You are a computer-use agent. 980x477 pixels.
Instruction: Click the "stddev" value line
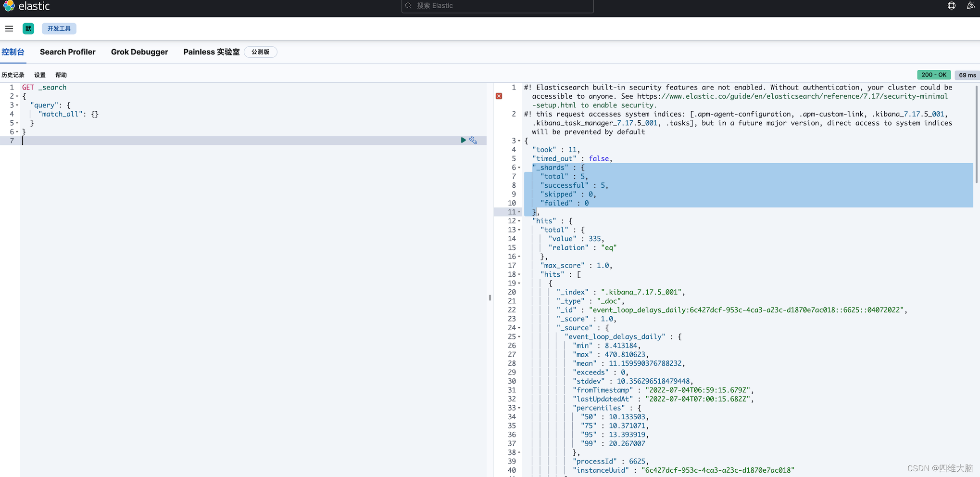click(x=633, y=381)
